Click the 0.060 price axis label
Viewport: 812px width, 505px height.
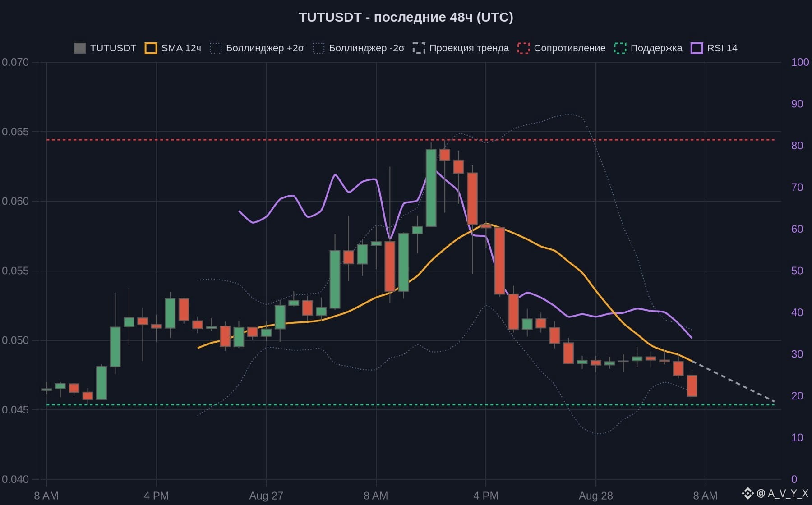[x=15, y=201]
